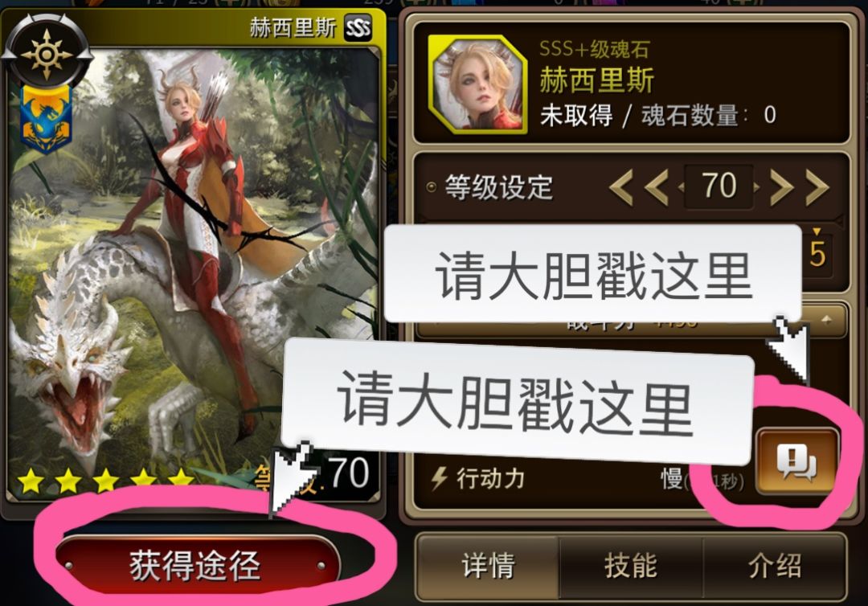This screenshot has width=868, height=606.
Task: Tap the 赫西里斯 soul stone portrait
Action: [x=477, y=84]
